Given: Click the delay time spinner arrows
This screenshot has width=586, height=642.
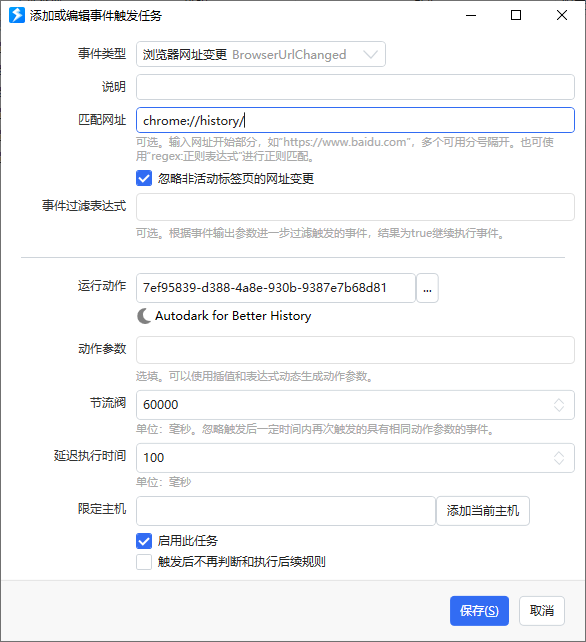Looking at the screenshot, I should pyautogui.click(x=559, y=458).
